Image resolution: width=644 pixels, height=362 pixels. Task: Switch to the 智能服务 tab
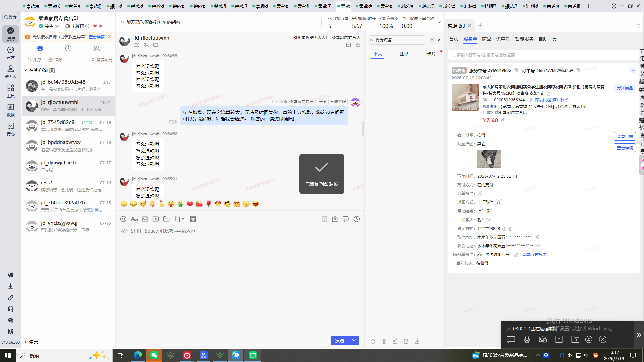click(524, 39)
